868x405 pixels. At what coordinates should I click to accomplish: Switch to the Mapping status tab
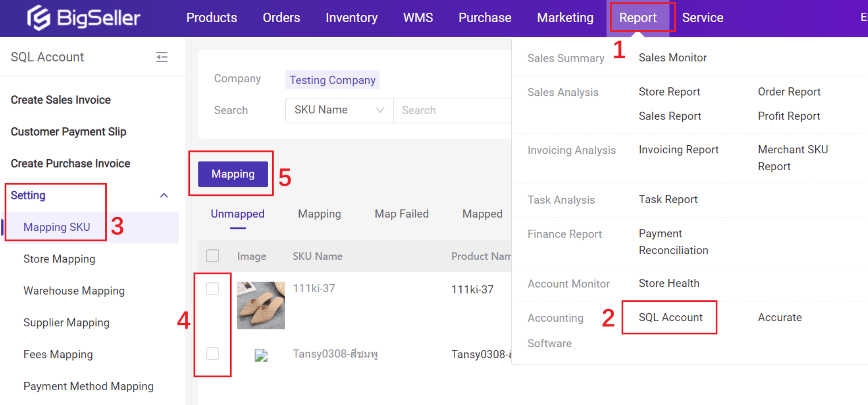coord(320,214)
